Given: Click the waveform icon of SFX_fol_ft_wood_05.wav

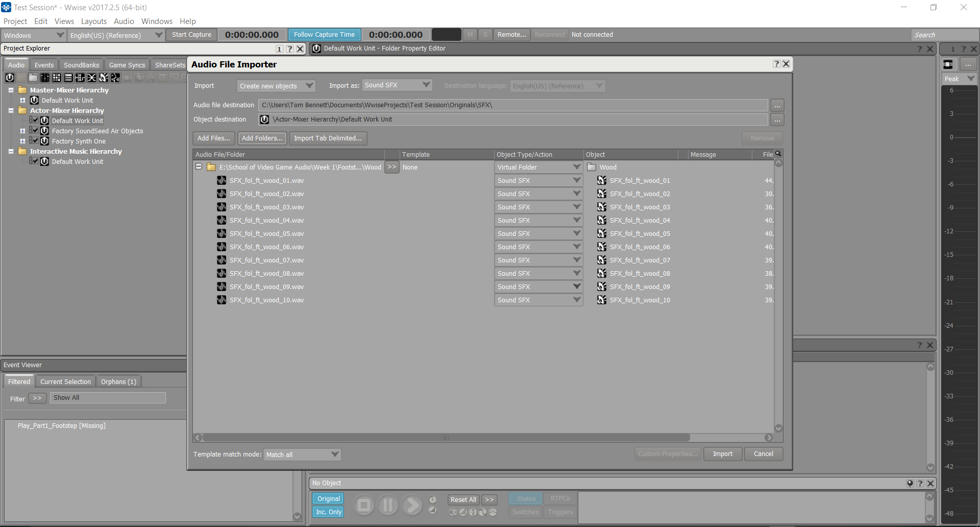Looking at the screenshot, I should [222, 233].
